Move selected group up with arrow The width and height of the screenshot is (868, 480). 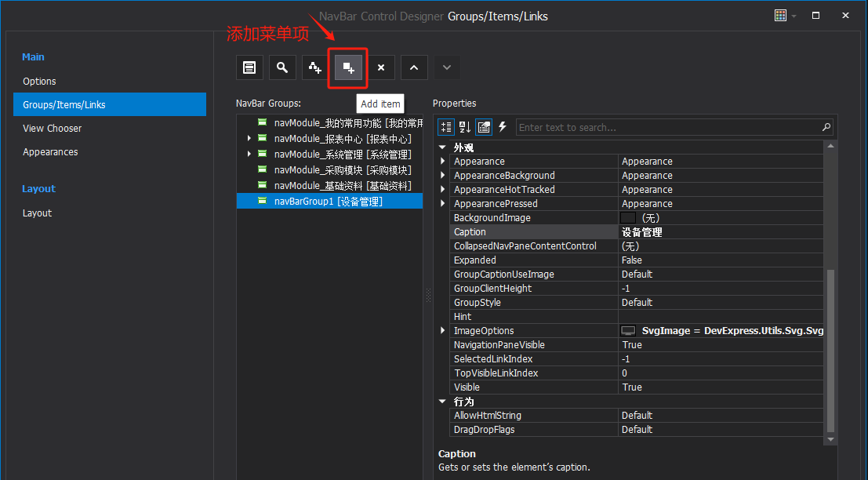[x=414, y=67]
